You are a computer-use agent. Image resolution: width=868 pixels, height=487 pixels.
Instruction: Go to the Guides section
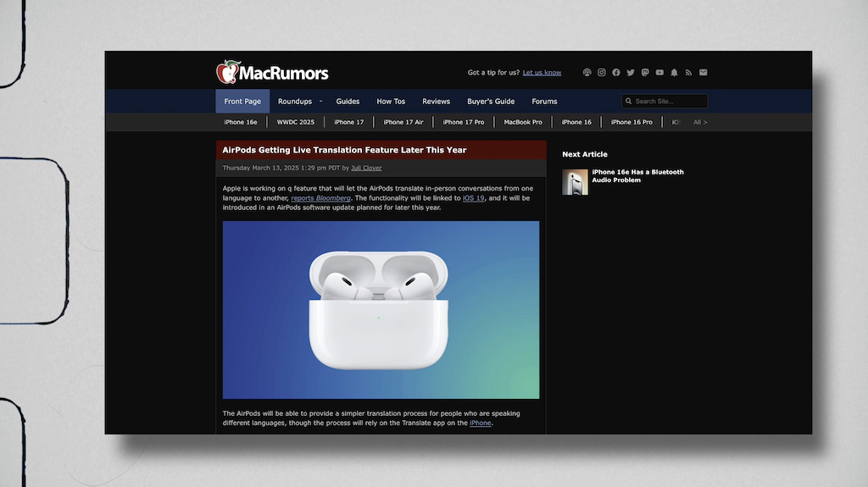tap(348, 102)
